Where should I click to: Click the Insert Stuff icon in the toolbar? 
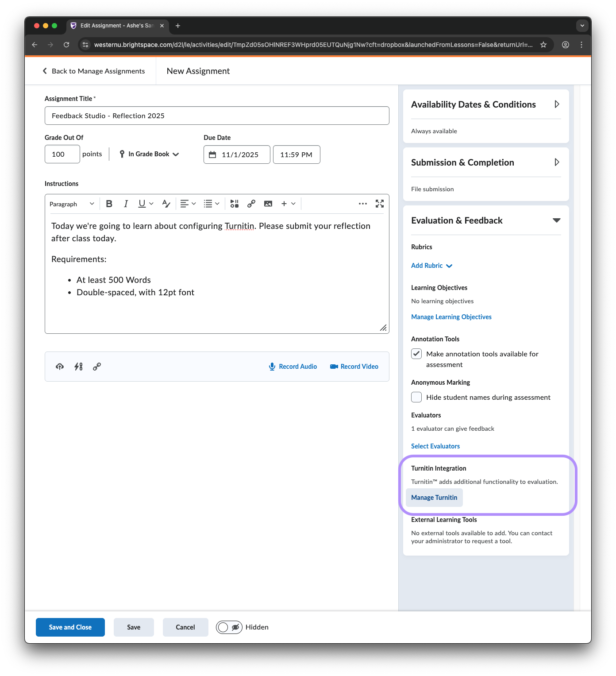[x=235, y=204]
